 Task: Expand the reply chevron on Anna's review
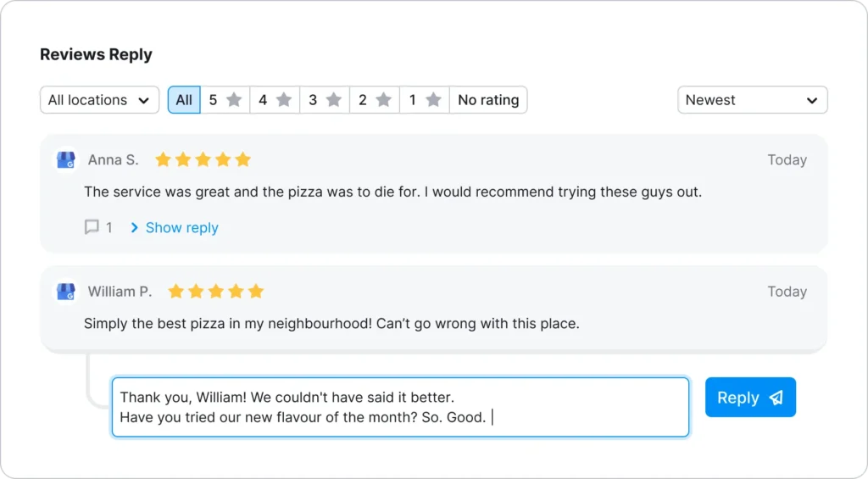click(x=134, y=227)
